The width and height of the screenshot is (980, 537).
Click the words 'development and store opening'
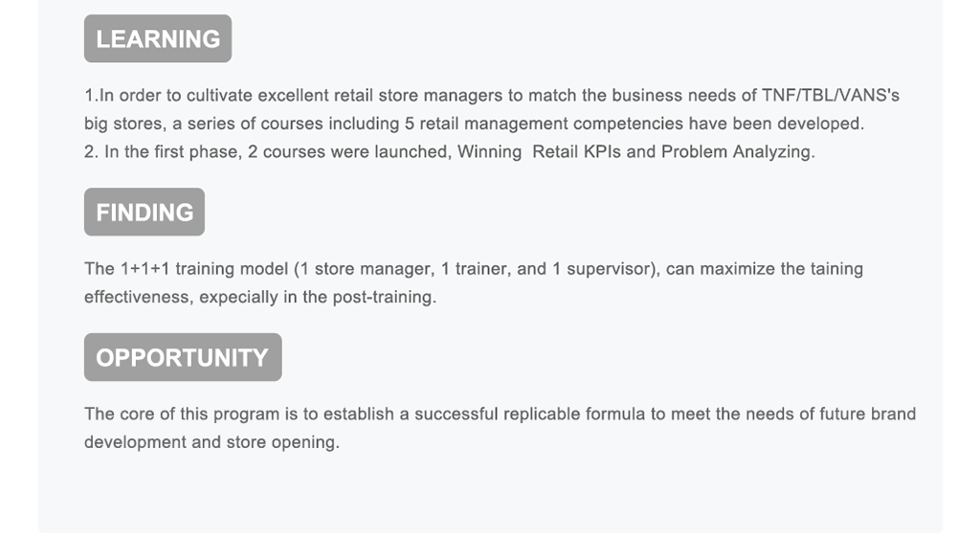(210, 442)
